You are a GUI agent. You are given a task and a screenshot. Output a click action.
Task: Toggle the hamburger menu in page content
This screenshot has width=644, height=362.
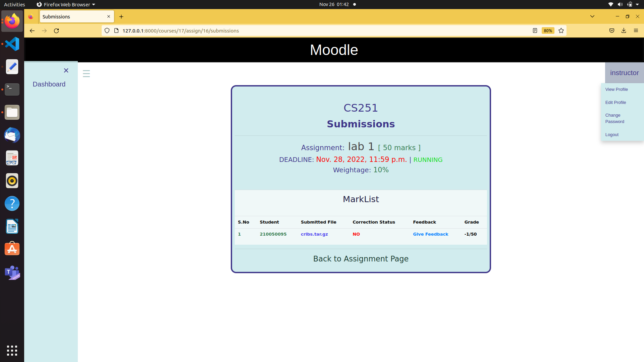coord(86,73)
